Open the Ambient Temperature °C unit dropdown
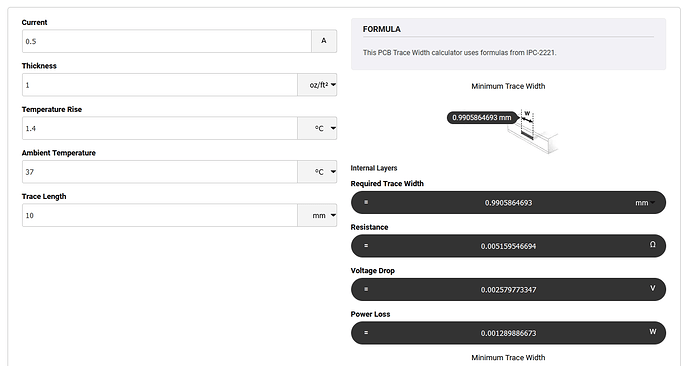Screen dimensions: 690x366 [317, 172]
